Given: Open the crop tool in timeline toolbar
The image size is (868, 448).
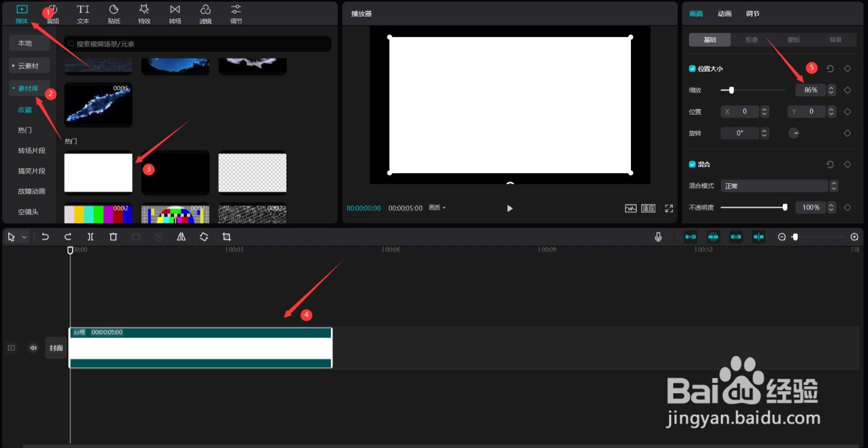Looking at the screenshot, I should click(227, 237).
